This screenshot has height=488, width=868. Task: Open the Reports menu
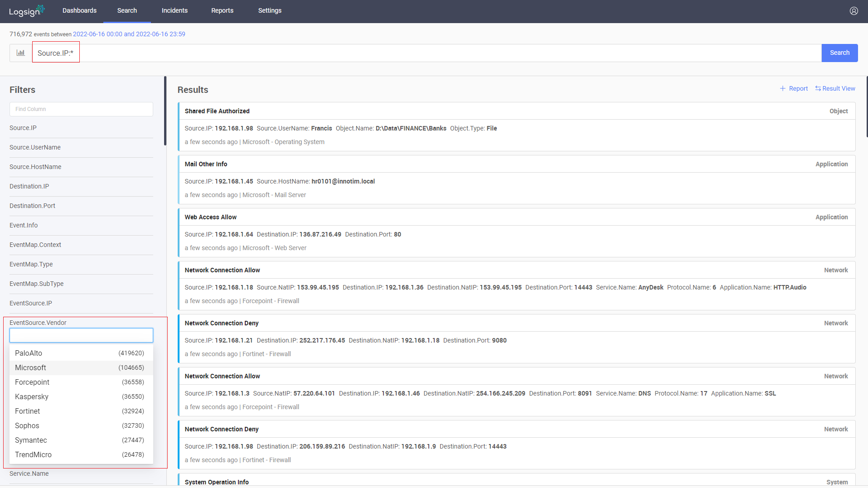pos(222,10)
